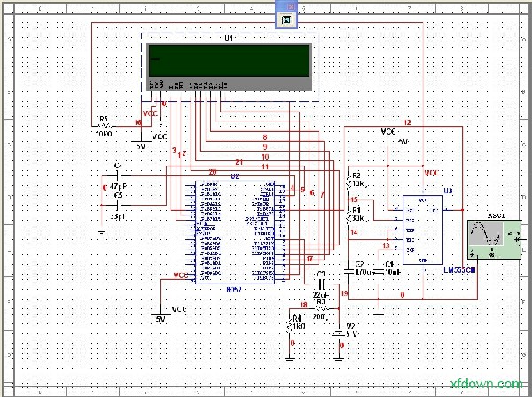Click net label 10

point(265,157)
